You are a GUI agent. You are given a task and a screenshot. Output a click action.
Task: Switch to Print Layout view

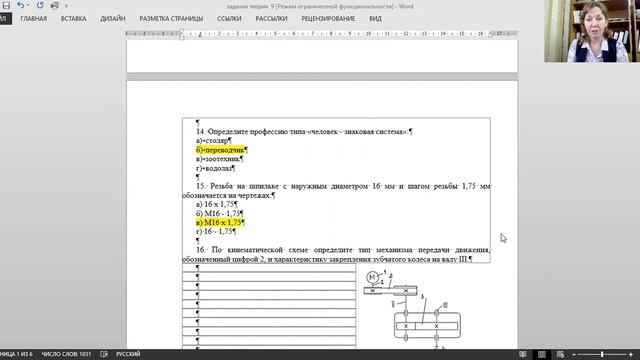coord(542,354)
